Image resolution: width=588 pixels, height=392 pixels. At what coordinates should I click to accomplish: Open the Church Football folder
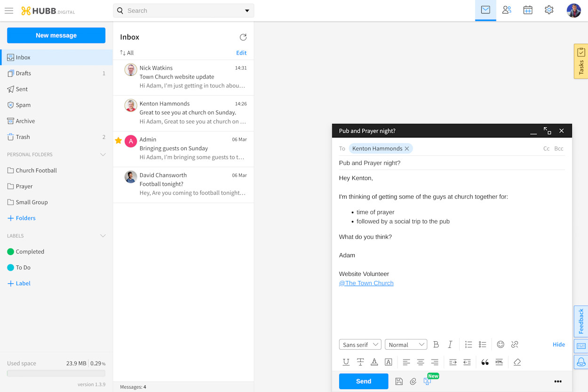(35, 170)
